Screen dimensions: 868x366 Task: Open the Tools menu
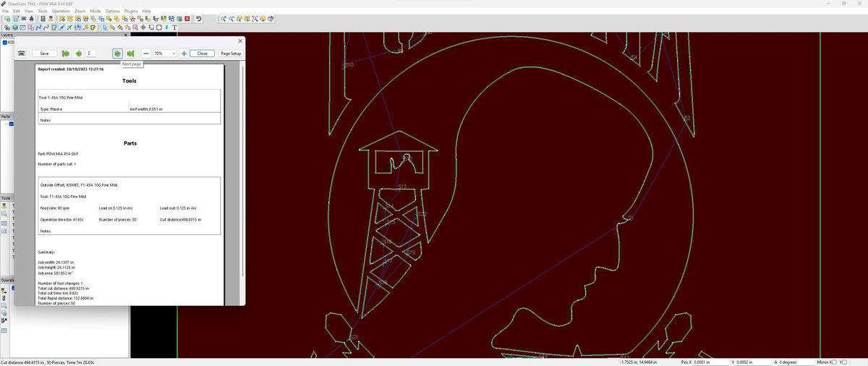click(x=43, y=12)
